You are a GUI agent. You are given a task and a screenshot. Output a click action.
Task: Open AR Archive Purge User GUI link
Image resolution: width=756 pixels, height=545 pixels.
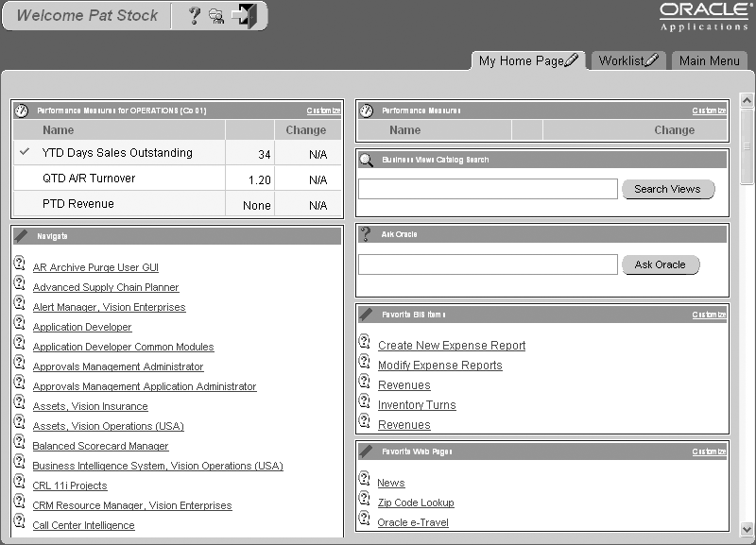tap(95, 267)
